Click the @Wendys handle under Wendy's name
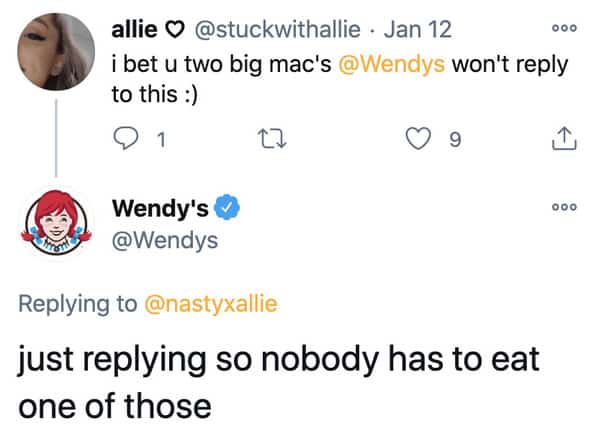The height and width of the screenshot is (439, 599). pyautogui.click(x=165, y=241)
